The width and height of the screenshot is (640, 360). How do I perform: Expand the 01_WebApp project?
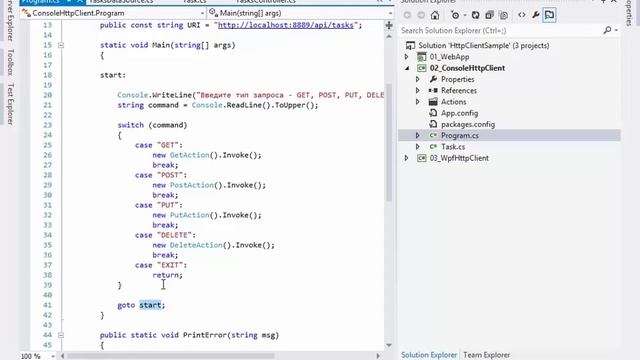click(407, 57)
